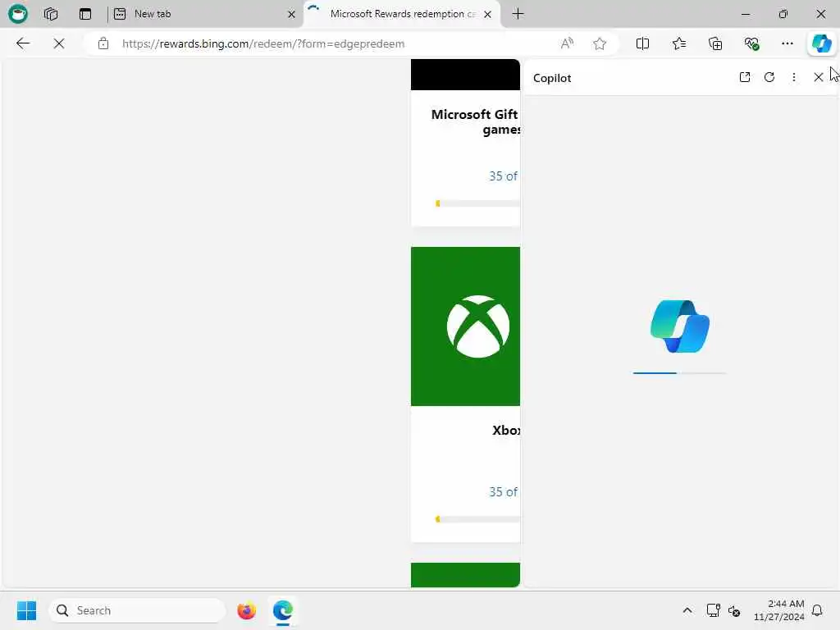Image resolution: width=840 pixels, height=630 pixels.
Task: Select the Microsoft Rewards redemption tab
Action: point(402,14)
